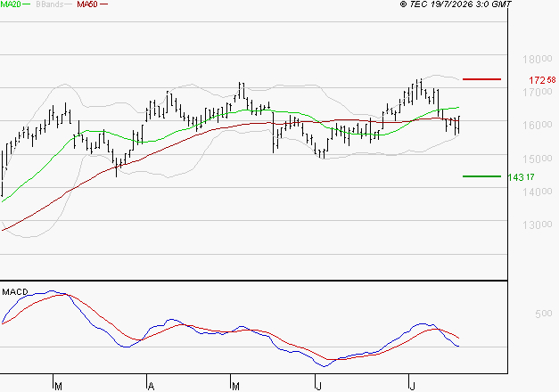Click the BBands legend label
559x392 pixels.
point(50,4)
